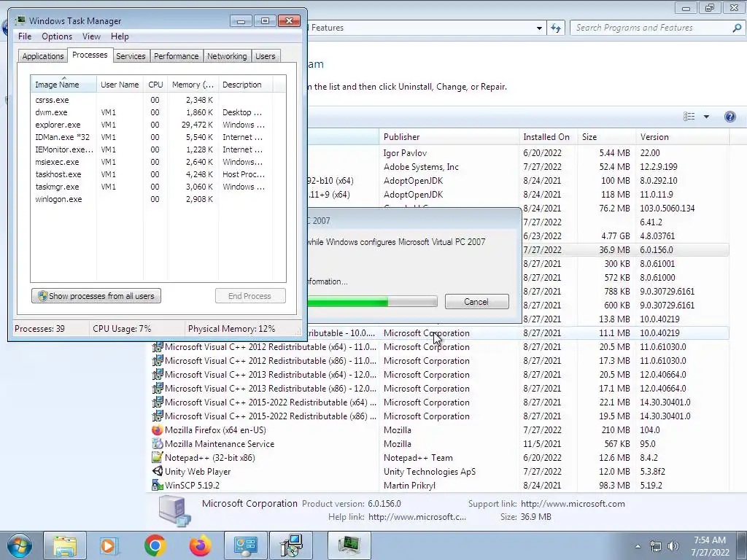
Task: Click the Notepad++ program icon
Action: tap(157, 458)
